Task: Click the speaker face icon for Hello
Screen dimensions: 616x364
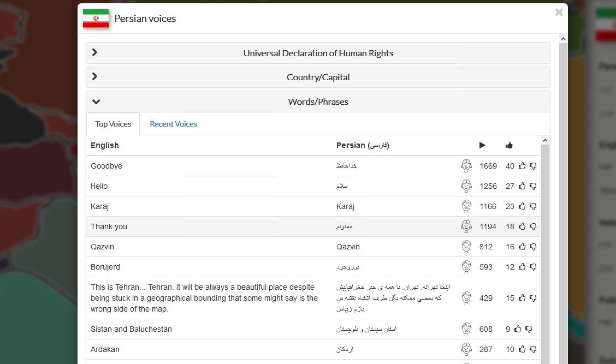Action: (x=466, y=186)
